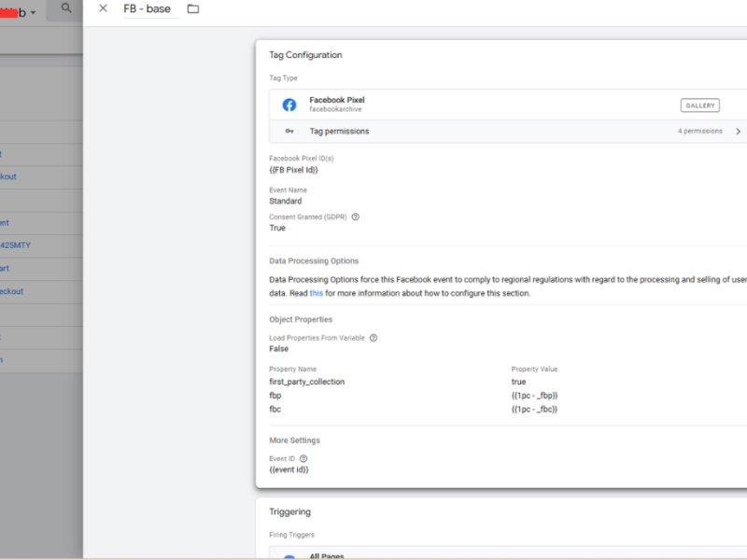Screen dimensions: 747x560
Task: Click the Facebook logo icon
Action: [289, 105]
